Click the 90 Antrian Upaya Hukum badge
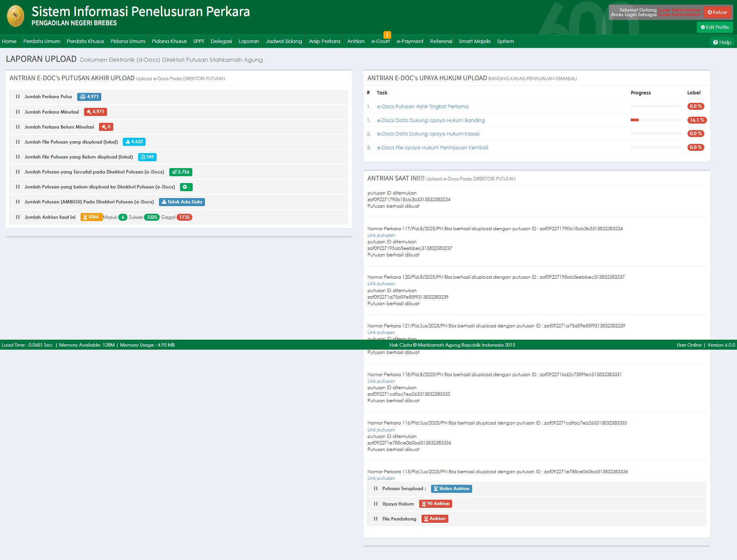737x560 pixels. pyautogui.click(x=435, y=504)
